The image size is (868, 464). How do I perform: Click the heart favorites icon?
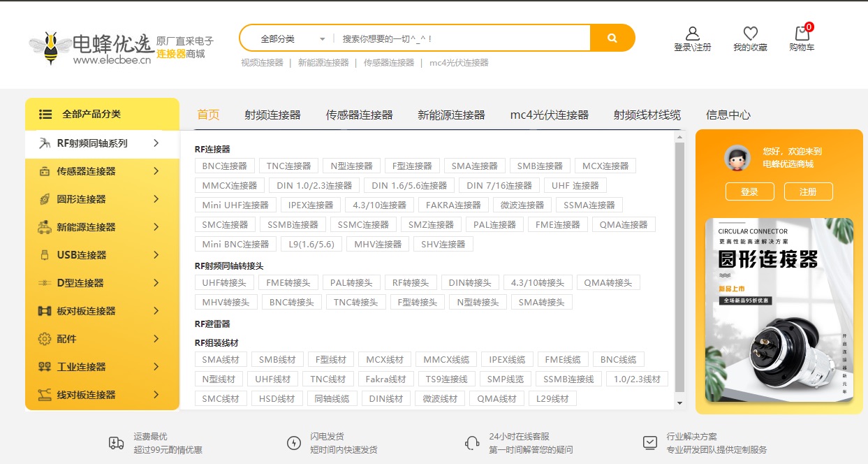click(750, 33)
